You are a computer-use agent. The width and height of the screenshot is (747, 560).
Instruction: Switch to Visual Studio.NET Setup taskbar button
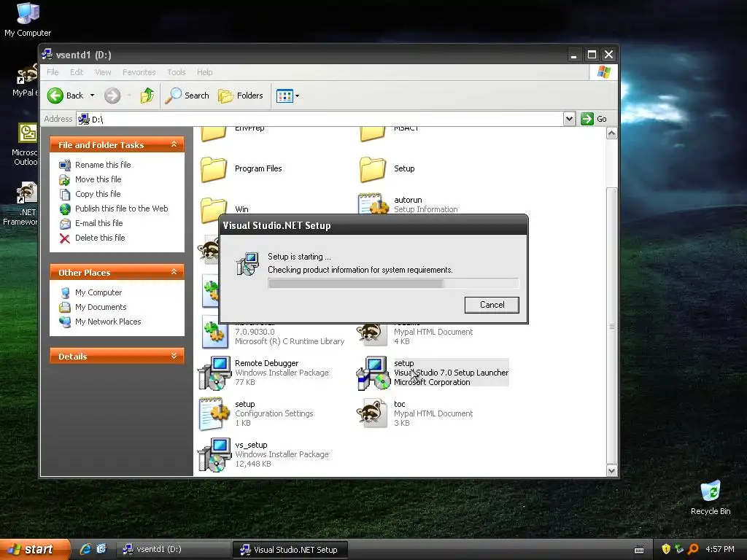coord(290,550)
